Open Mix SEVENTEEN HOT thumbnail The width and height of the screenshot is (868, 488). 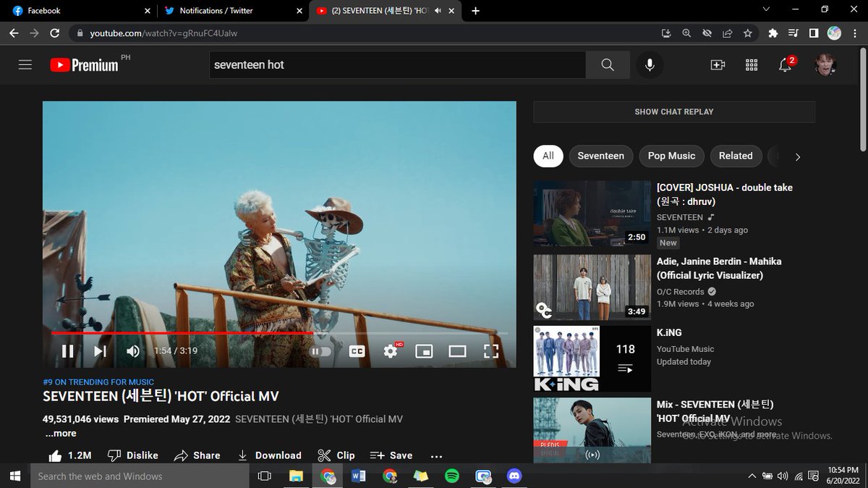[x=592, y=430]
